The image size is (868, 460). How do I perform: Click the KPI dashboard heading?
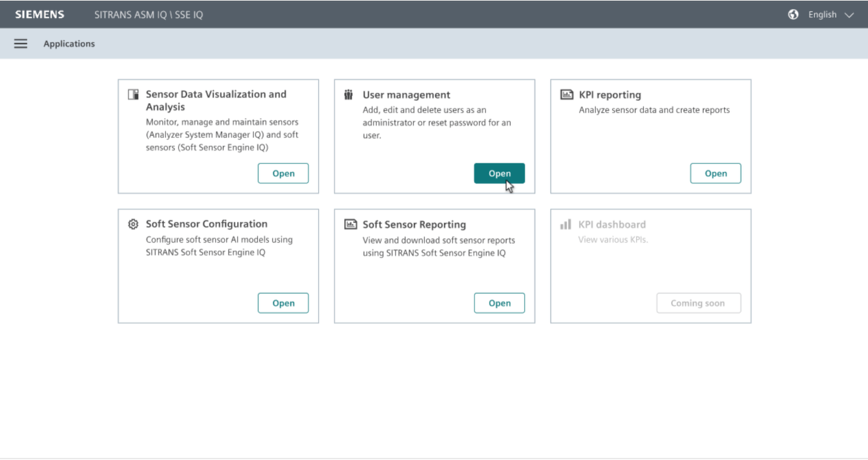[x=612, y=225]
